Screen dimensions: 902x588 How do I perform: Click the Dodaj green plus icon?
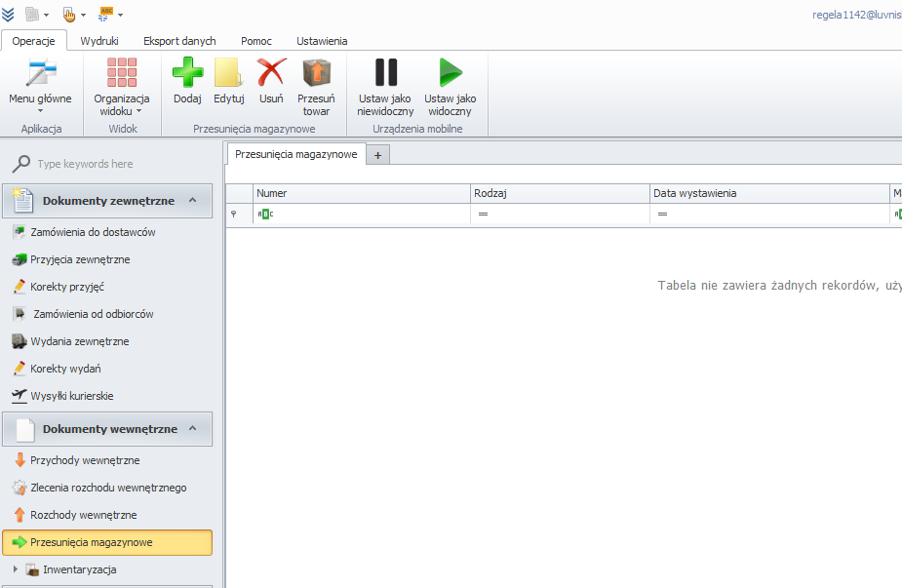point(187,72)
